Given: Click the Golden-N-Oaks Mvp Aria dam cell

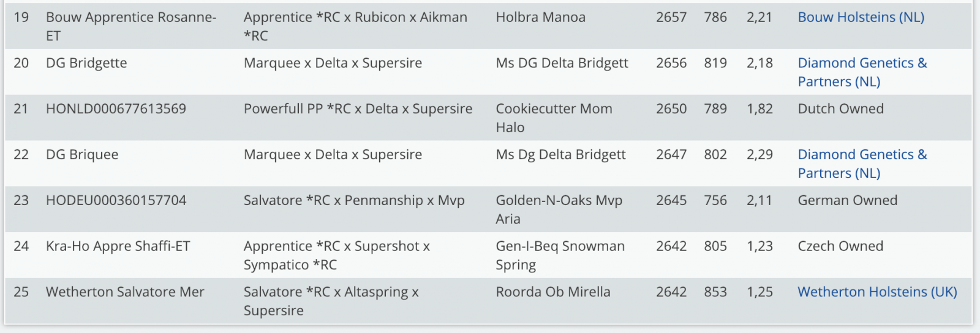Looking at the screenshot, I should (x=559, y=209).
